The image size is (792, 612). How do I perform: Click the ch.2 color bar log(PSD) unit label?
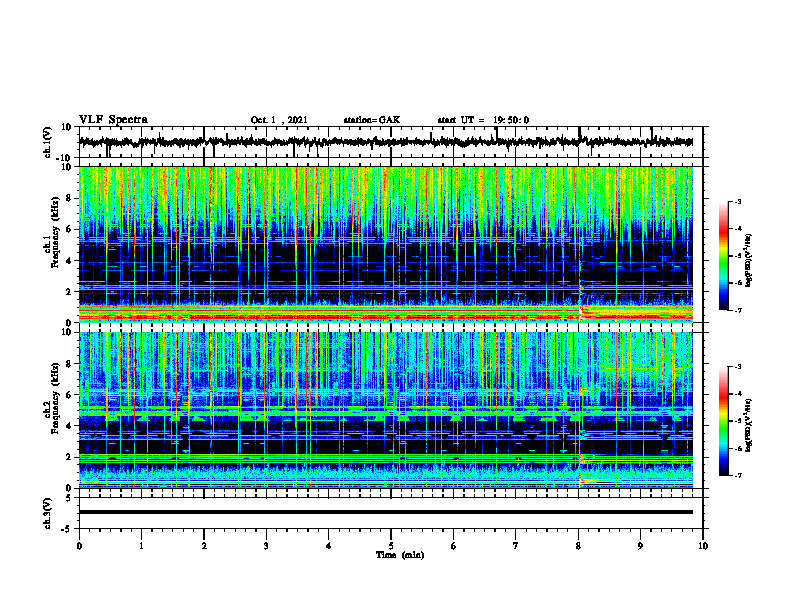(x=749, y=426)
